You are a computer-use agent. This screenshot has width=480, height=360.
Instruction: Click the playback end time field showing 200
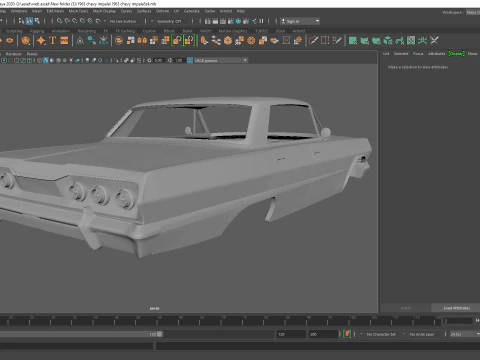click(323, 334)
